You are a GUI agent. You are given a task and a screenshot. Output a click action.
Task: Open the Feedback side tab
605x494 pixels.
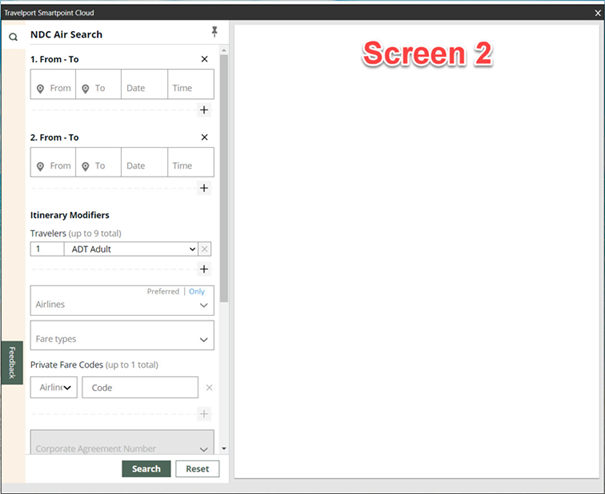[12, 362]
